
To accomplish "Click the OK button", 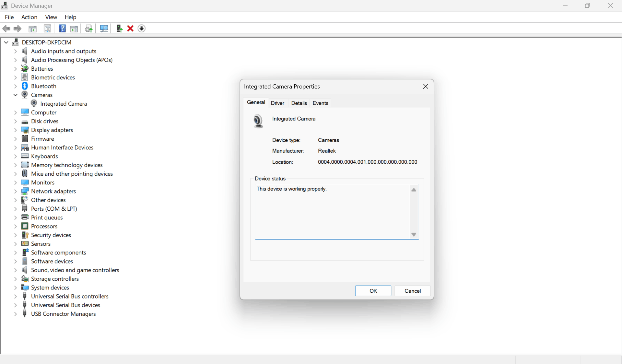I will pyautogui.click(x=373, y=291).
